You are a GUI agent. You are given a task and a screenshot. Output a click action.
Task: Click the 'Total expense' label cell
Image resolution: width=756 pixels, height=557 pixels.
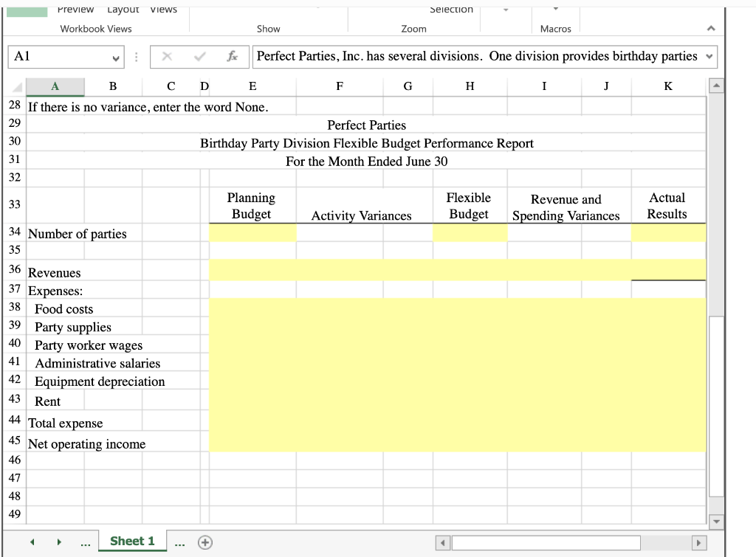pos(65,423)
